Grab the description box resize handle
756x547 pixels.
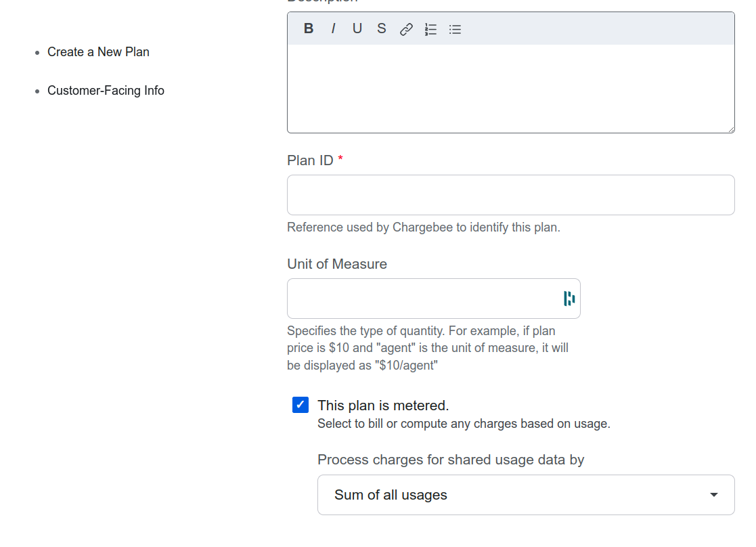[x=731, y=129]
